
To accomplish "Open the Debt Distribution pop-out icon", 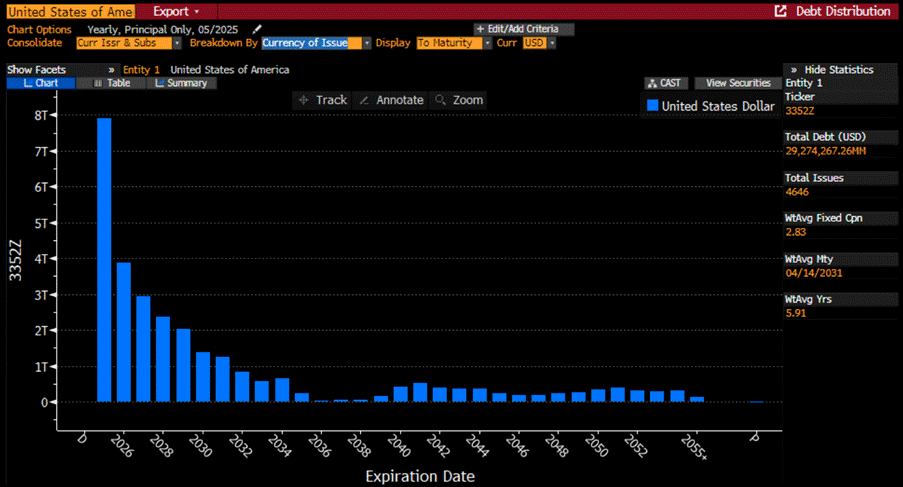I will point(780,11).
